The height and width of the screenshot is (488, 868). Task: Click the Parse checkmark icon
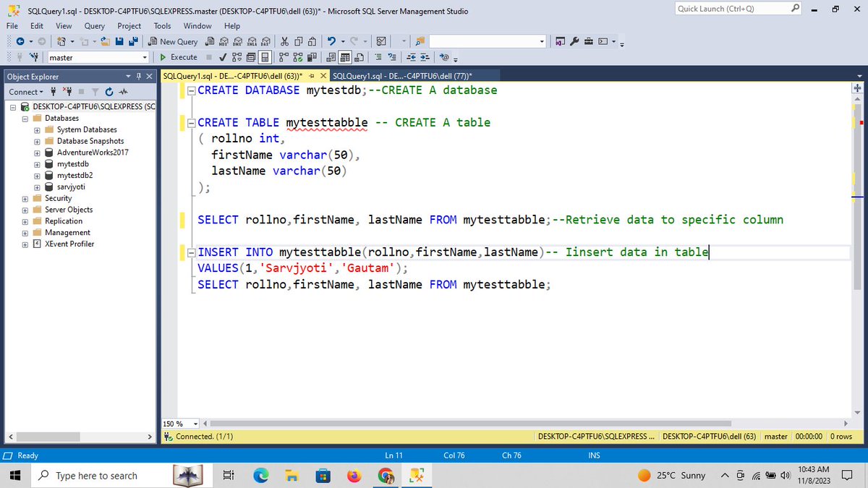pyautogui.click(x=223, y=57)
